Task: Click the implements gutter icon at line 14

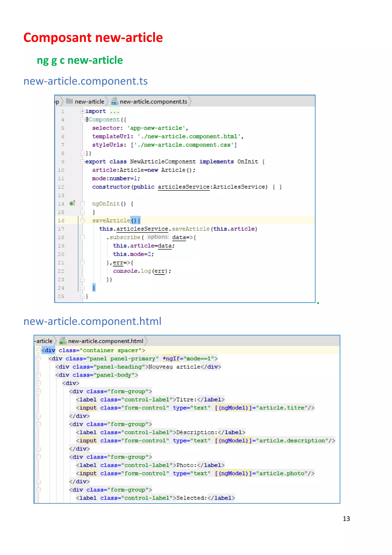Action: [x=72, y=203]
